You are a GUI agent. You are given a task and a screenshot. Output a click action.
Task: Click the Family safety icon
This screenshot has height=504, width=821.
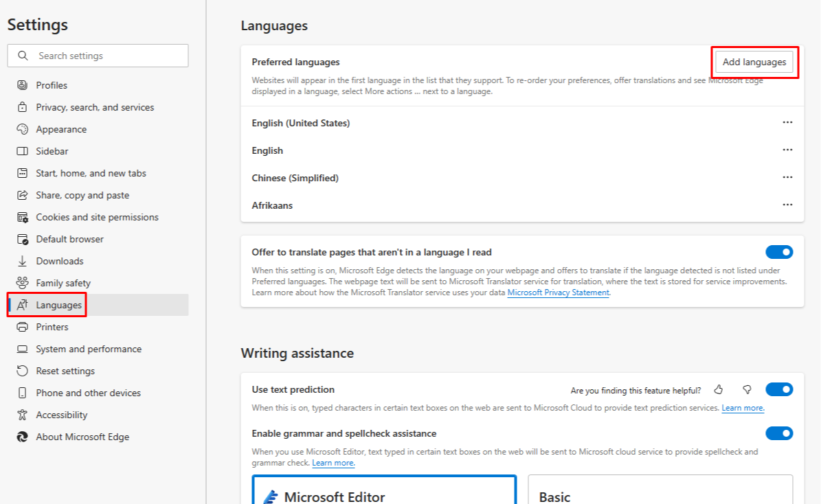coord(22,283)
